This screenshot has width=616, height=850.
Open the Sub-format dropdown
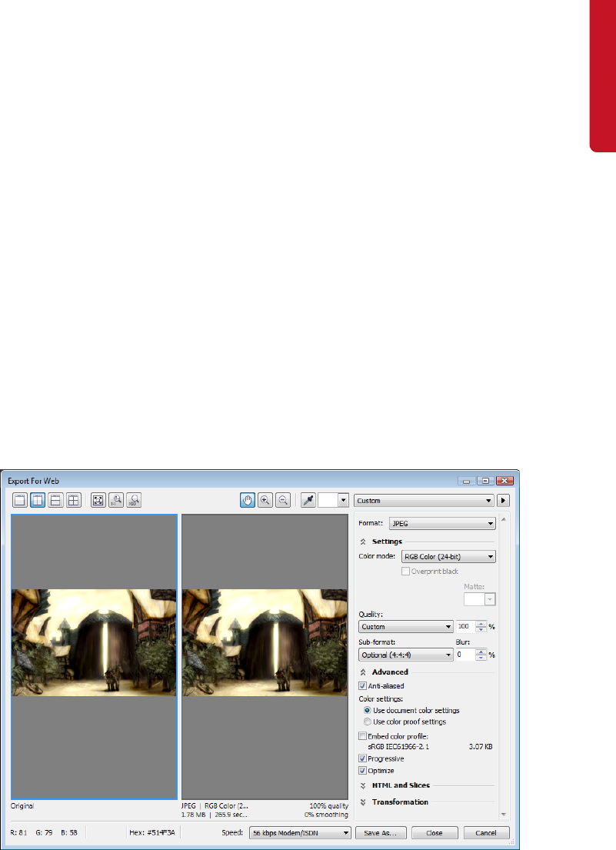(406, 655)
